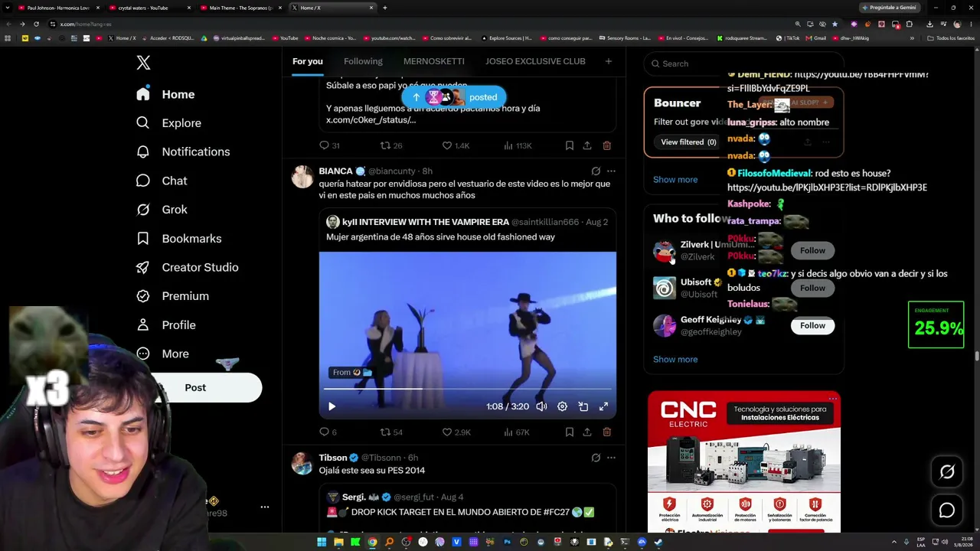Mute the video volume
The image size is (980, 551).
[541, 406]
